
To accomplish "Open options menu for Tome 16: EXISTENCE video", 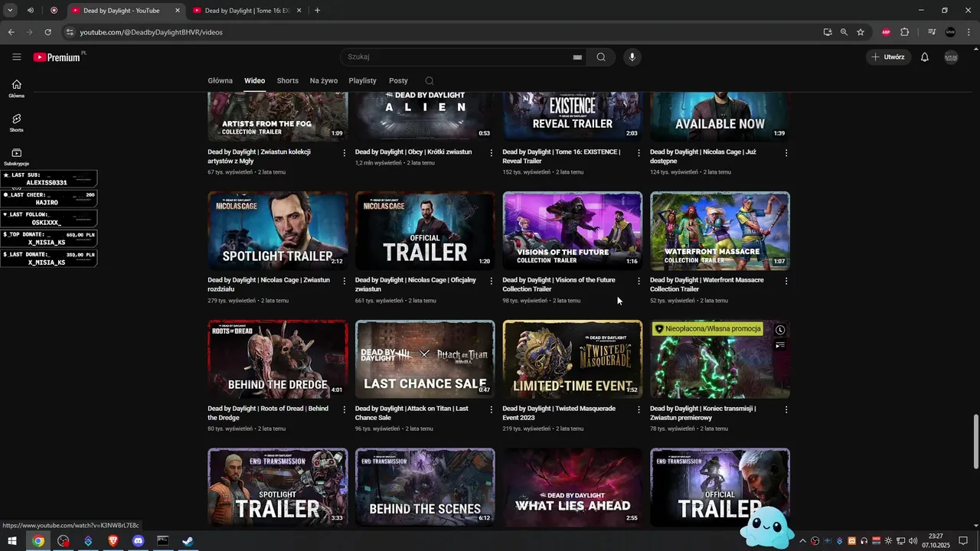I will click(x=639, y=153).
